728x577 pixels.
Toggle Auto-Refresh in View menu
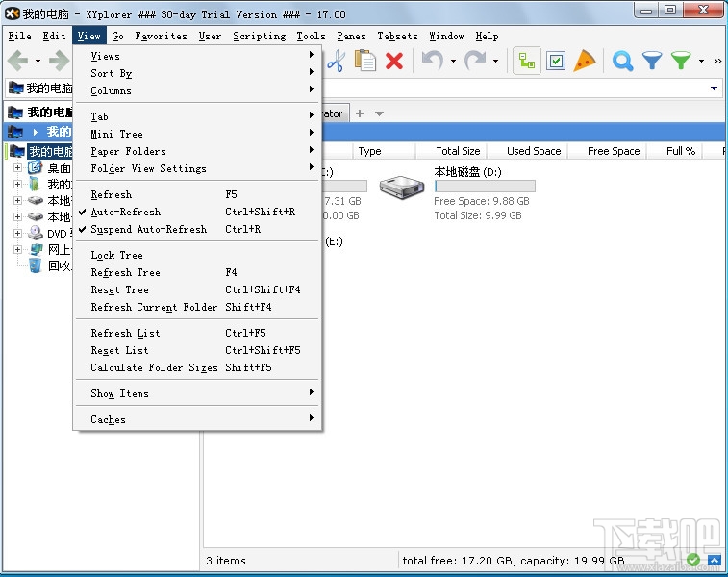coord(197,212)
